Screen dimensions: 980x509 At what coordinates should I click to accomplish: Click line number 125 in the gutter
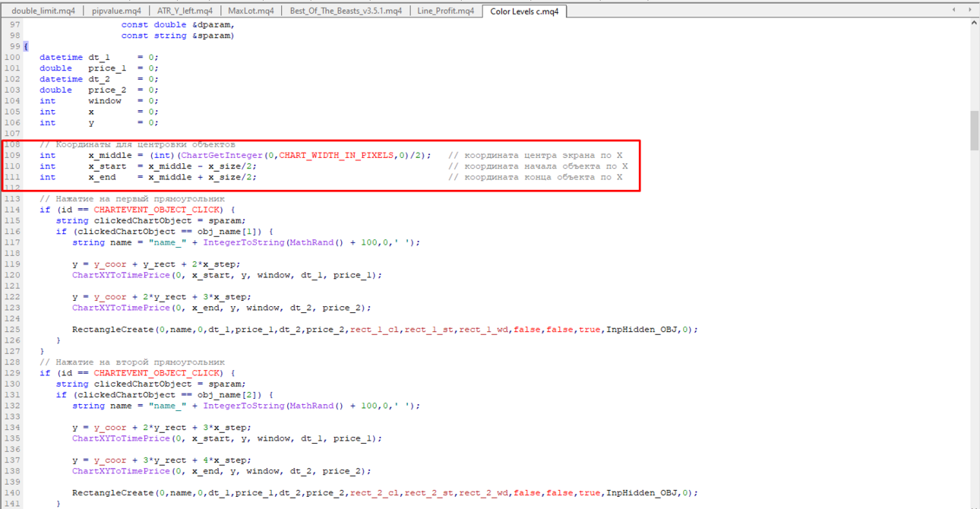click(11, 330)
